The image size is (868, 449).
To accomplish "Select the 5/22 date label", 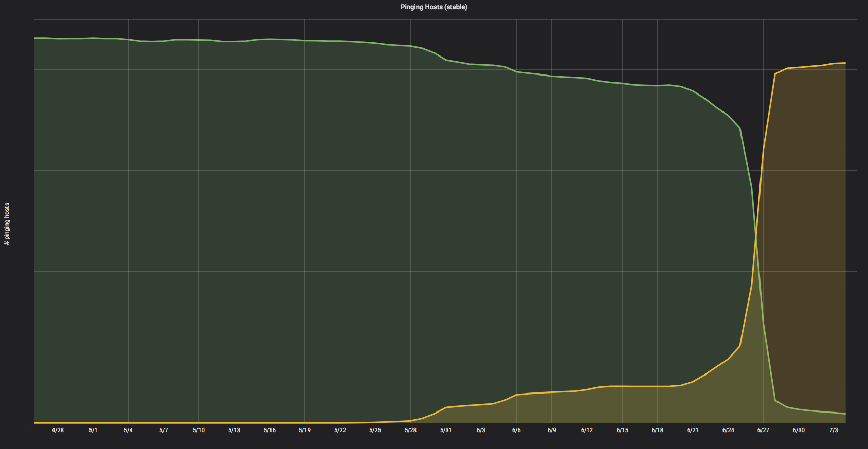I will click(x=340, y=430).
